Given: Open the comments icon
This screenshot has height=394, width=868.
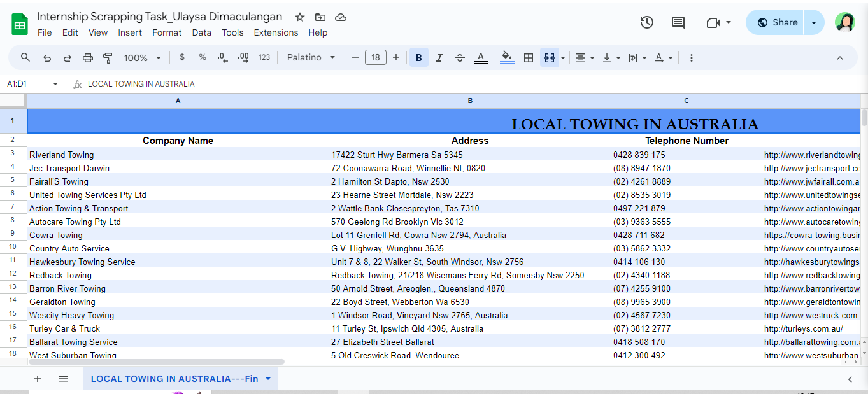Looking at the screenshot, I should [x=678, y=22].
